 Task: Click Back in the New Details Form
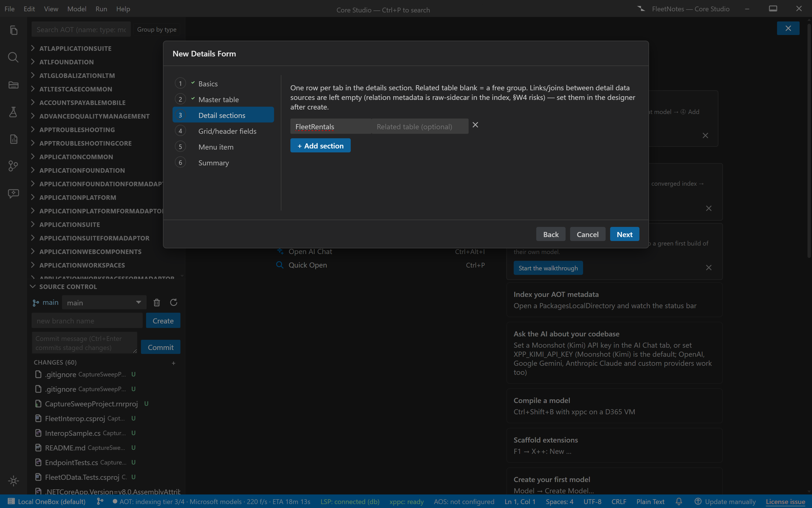tap(551, 234)
